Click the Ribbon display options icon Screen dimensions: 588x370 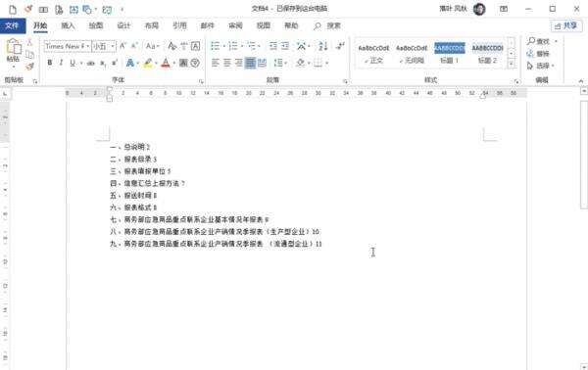(x=504, y=9)
